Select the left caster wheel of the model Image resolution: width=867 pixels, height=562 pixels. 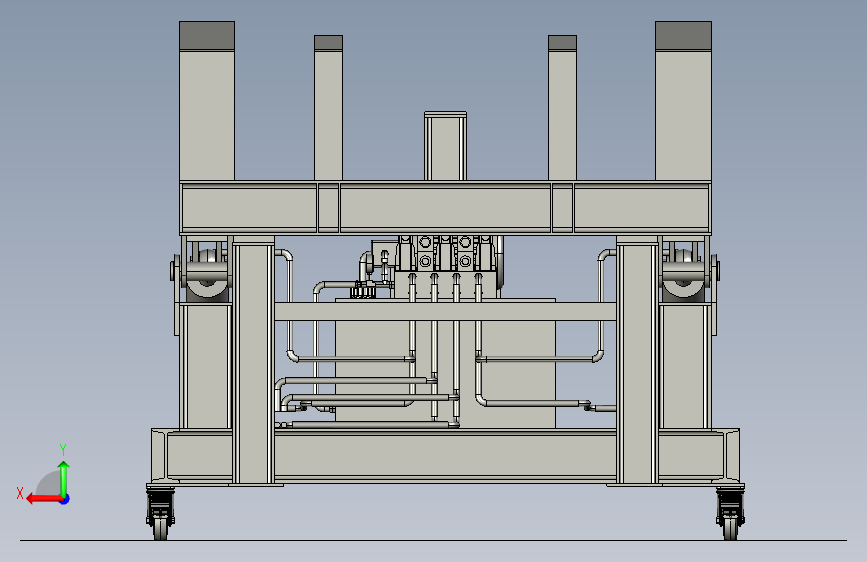[160, 514]
